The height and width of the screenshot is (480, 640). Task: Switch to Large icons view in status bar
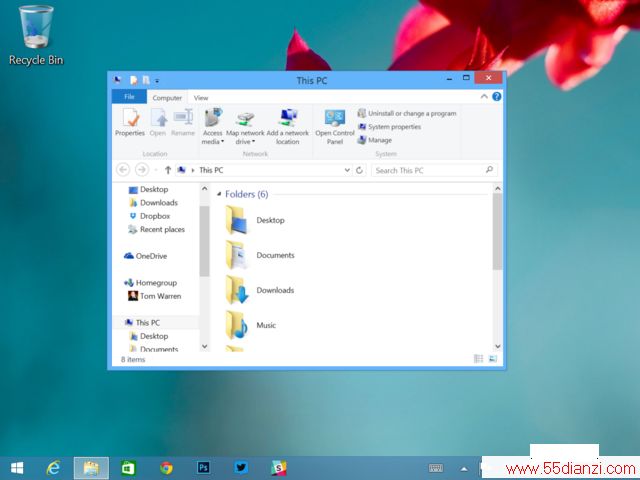click(x=493, y=359)
